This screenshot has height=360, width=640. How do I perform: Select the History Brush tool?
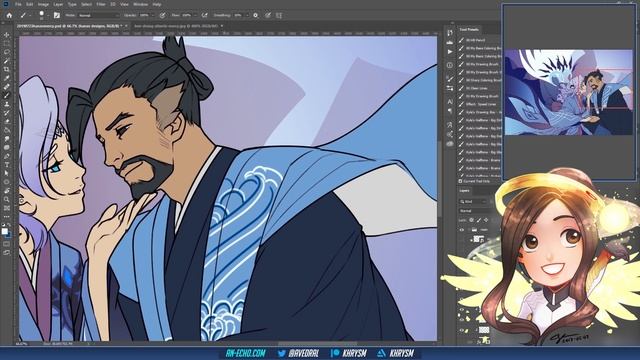7,113
